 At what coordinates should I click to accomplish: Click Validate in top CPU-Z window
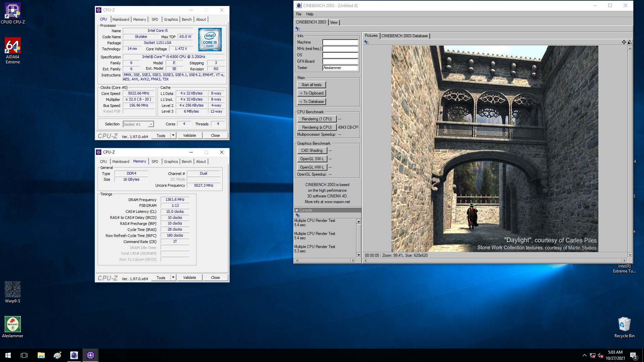click(x=190, y=135)
